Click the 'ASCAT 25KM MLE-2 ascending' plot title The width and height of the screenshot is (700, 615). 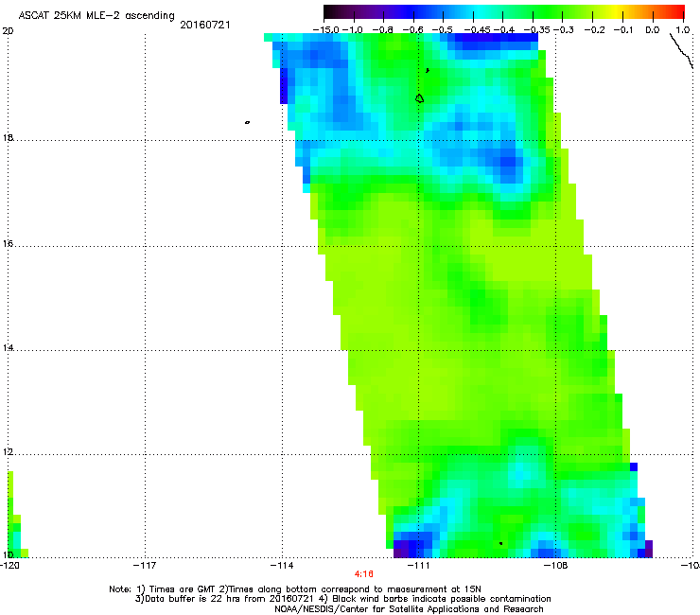[96, 16]
